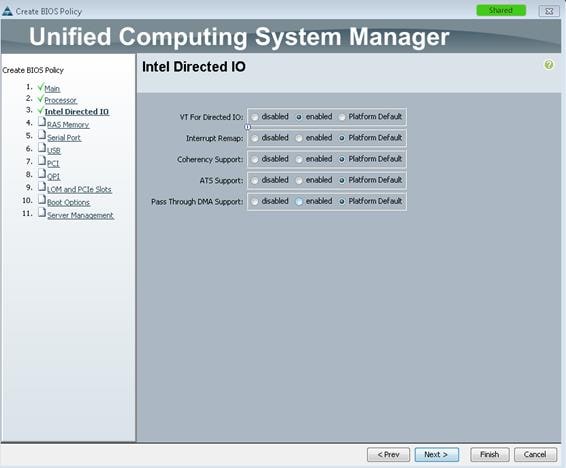Click the page icon beside LOM and PCIe Slots

(42, 187)
